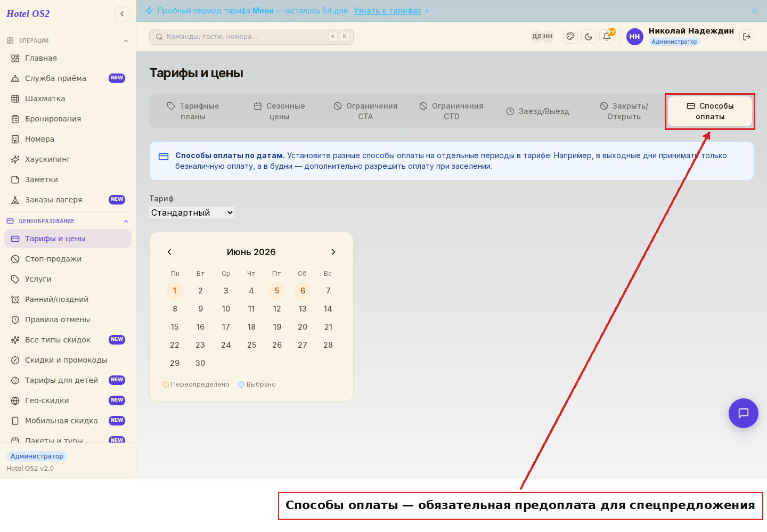Viewport: 767px width, 532px height.
Task: Dismiss the trial period banner
Action: [755, 11]
